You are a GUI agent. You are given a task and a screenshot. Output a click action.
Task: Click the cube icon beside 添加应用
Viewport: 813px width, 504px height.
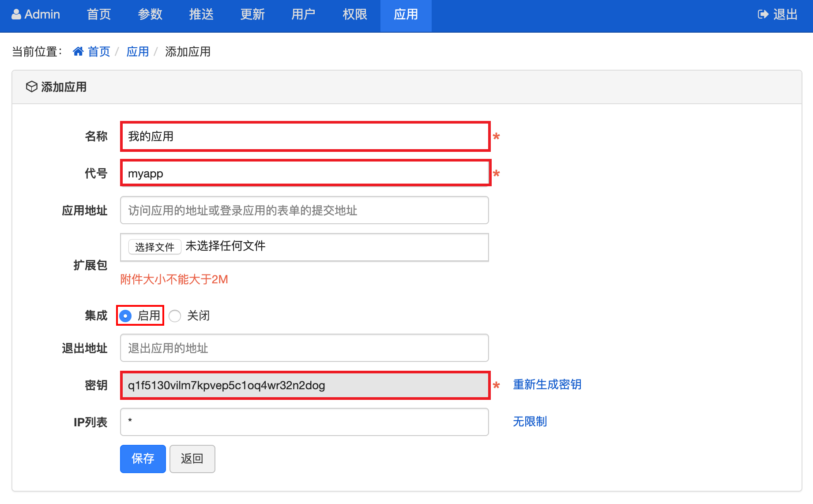click(x=31, y=87)
